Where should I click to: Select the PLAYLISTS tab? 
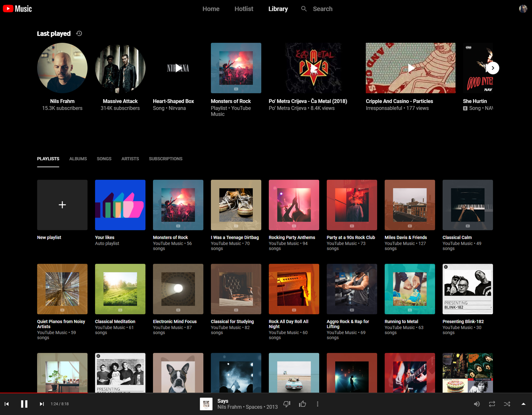point(48,159)
